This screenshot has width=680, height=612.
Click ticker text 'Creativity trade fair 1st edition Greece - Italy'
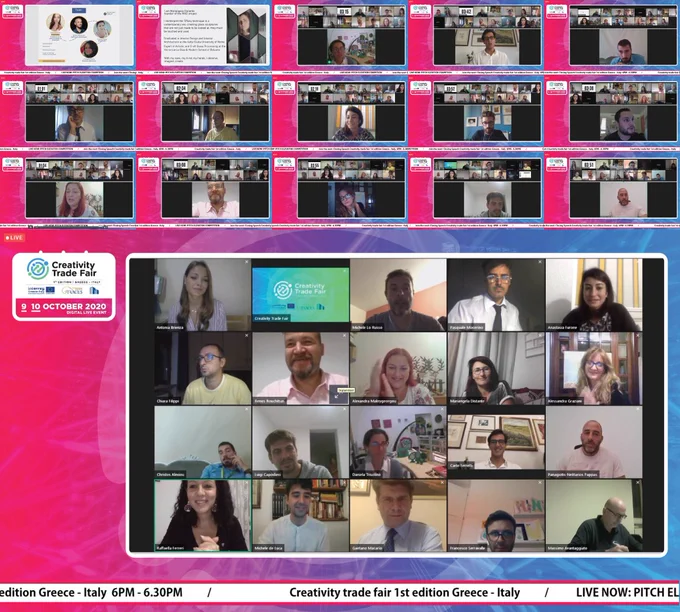point(405,592)
